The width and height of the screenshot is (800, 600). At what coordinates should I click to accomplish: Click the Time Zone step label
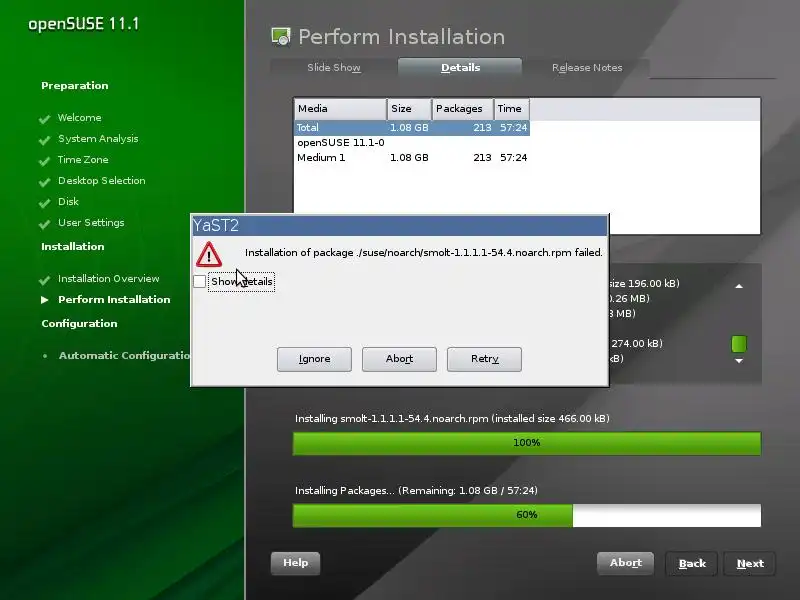click(x=83, y=160)
